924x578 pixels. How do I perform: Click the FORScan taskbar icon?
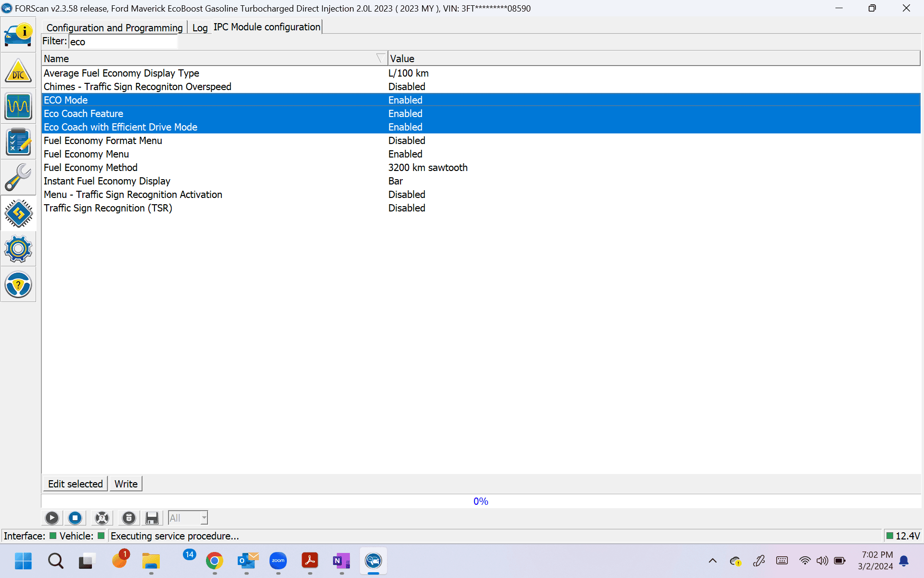[x=373, y=561]
